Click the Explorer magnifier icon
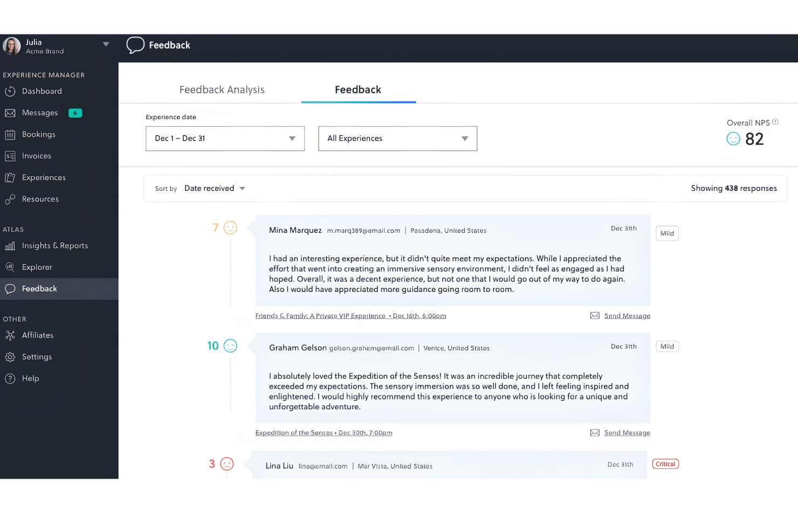Viewport: 798px width, 532px height. tap(10, 267)
